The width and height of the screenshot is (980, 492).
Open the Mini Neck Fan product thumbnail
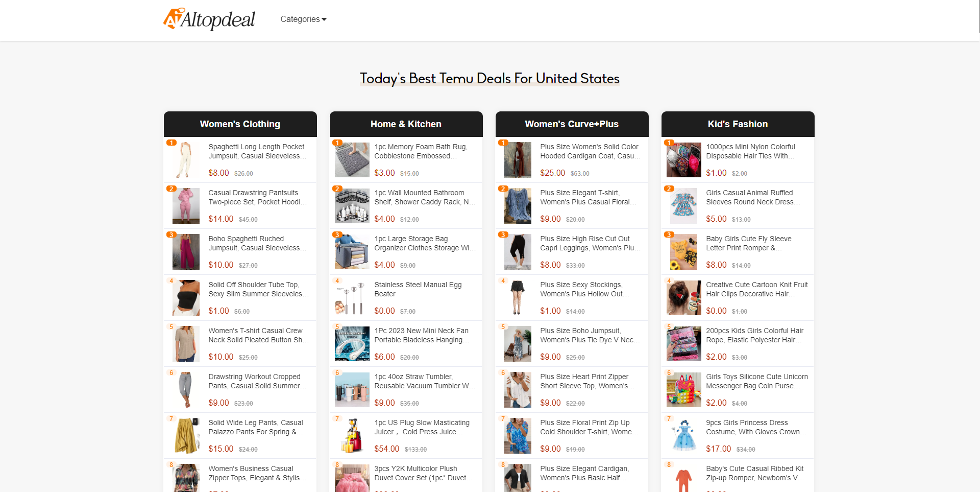(x=352, y=344)
